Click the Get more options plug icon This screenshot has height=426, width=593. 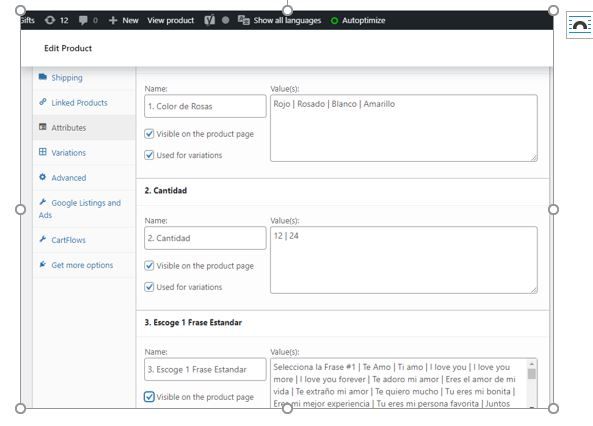tap(43, 264)
